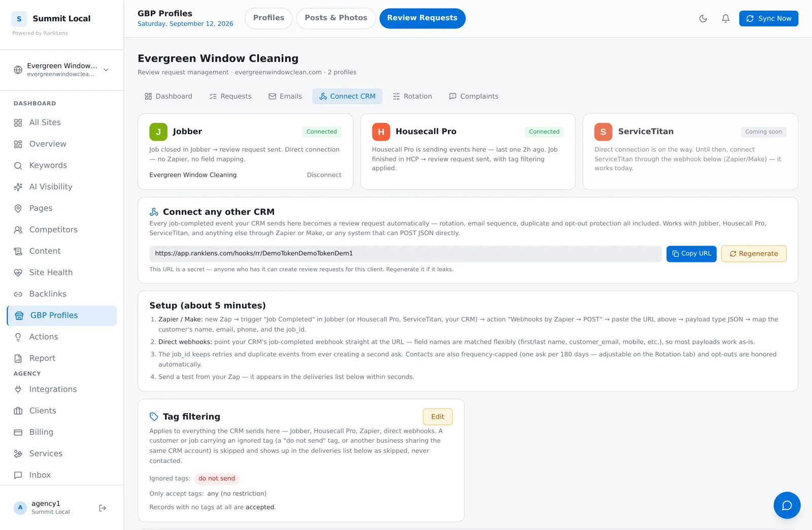Open the Report page
The width and height of the screenshot is (812, 530).
pos(61,358)
